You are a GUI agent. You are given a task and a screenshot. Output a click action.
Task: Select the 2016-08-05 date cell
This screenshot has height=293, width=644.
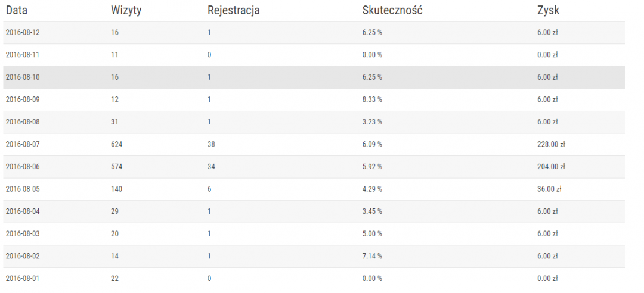23,189
